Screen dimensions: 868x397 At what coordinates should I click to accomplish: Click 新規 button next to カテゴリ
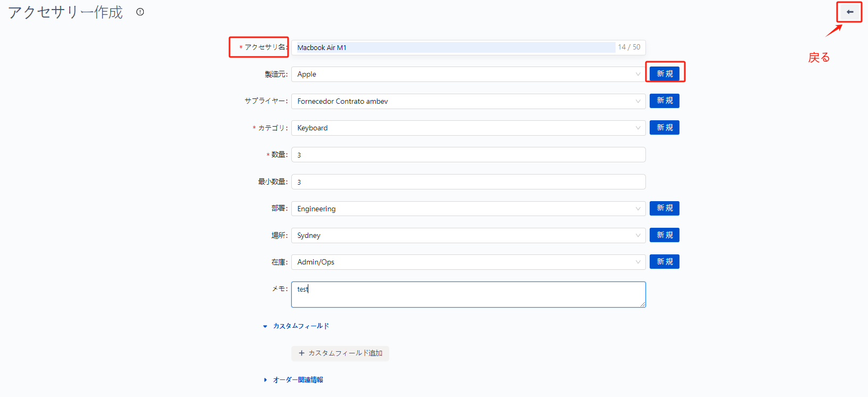(664, 128)
